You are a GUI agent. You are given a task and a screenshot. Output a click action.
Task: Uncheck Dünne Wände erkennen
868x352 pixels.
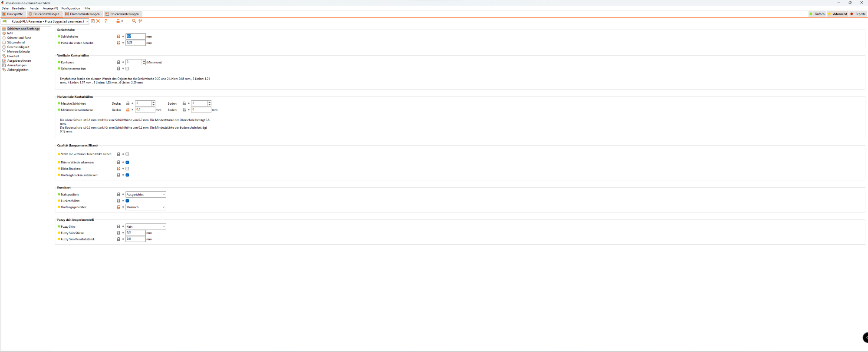(127, 163)
